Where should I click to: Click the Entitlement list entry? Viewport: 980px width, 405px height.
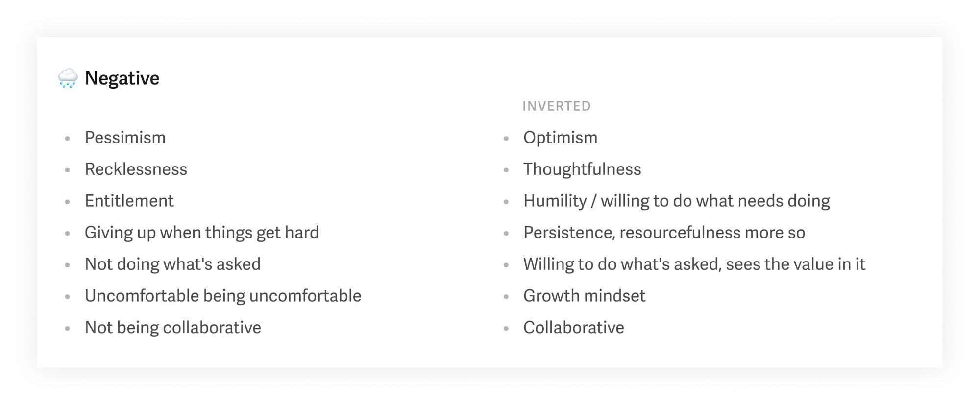pos(129,201)
